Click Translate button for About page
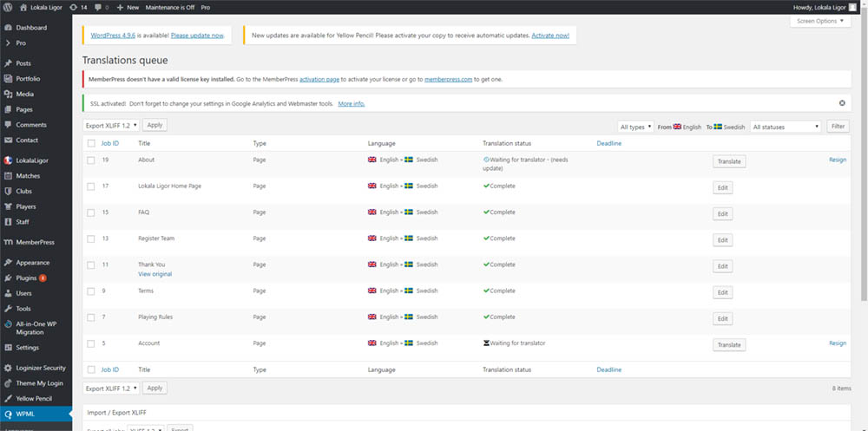 point(729,161)
